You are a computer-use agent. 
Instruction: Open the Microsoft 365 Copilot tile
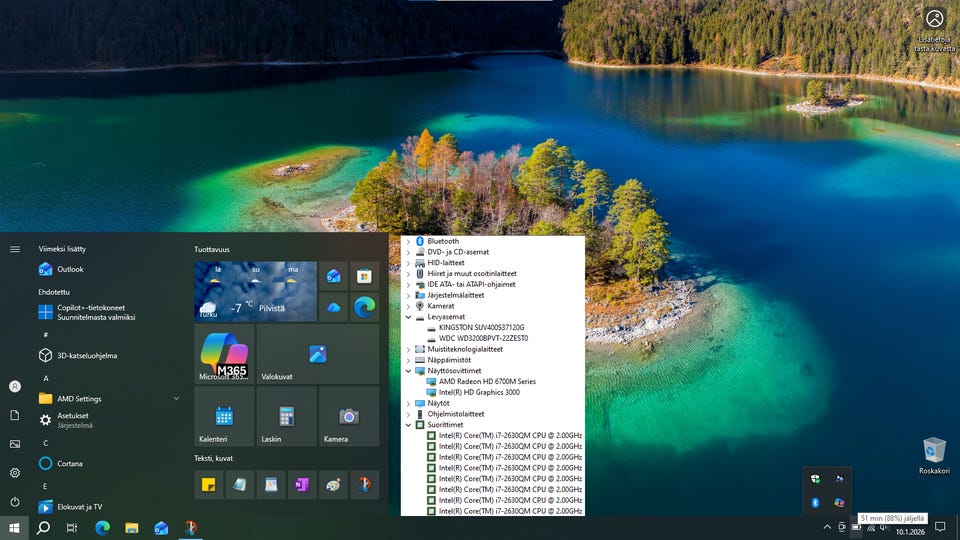click(224, 354)
